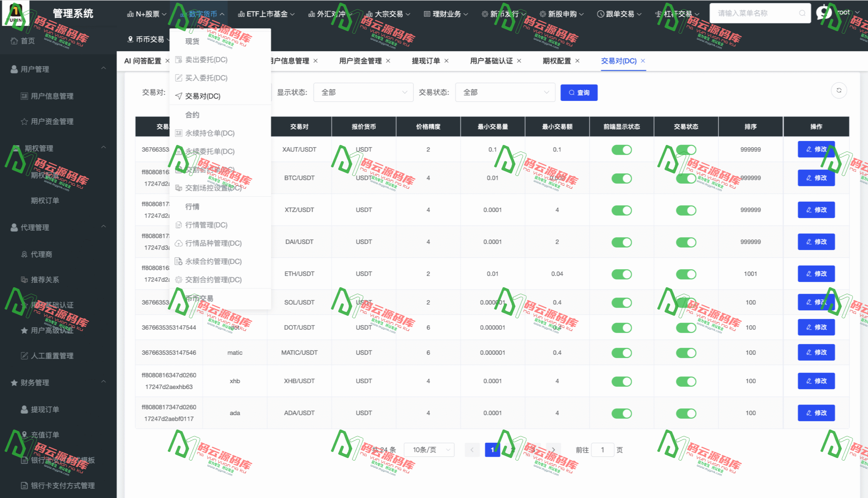The width and height of the screenshot is (868, 498).
Task: Click the 用户信息管理 sidebar icon
Action: click(24, 96)
